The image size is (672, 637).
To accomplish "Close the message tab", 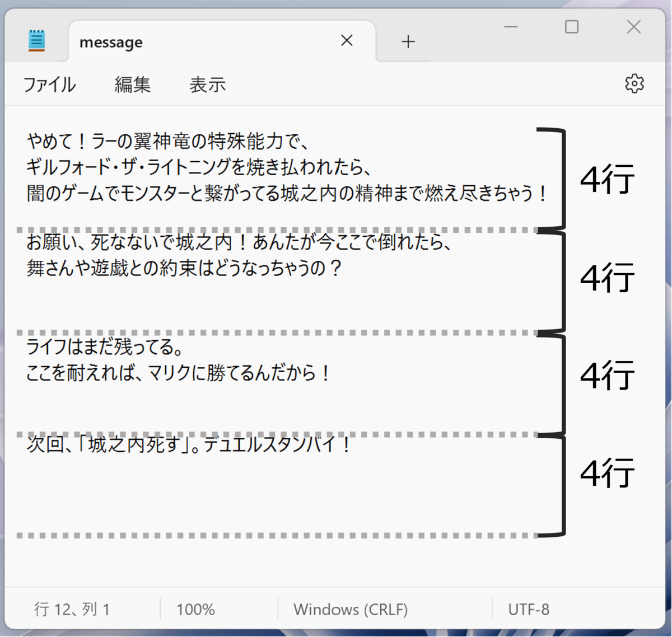I will pos(347,40).
